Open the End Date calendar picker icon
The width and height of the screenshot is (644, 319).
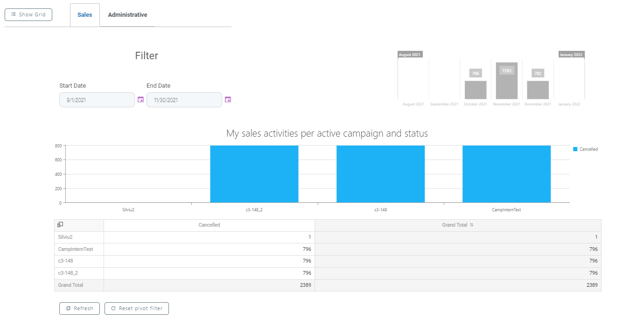pos(228,99)
